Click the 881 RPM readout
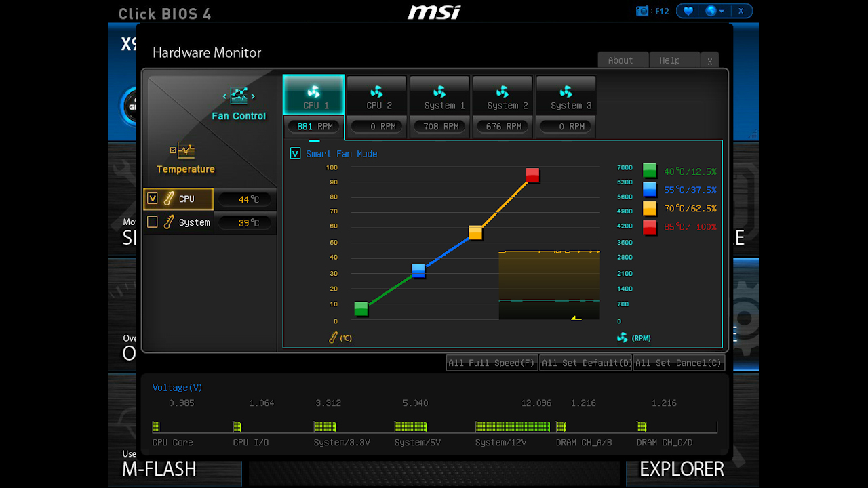Viewport: 868px width, 488px height. click(x=314, y=126)
